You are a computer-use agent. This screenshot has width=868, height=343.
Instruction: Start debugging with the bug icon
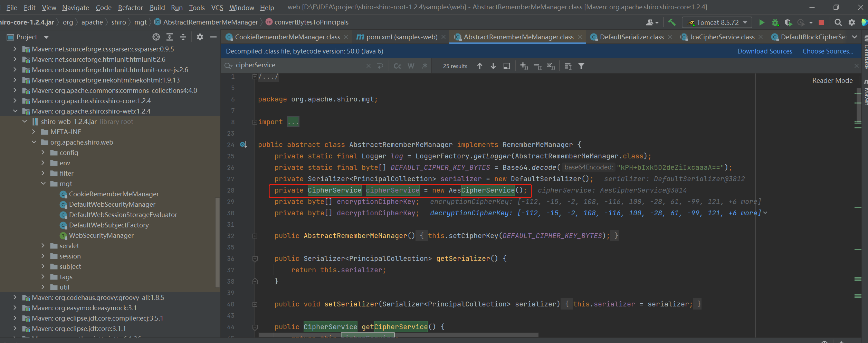click(775, 22)
